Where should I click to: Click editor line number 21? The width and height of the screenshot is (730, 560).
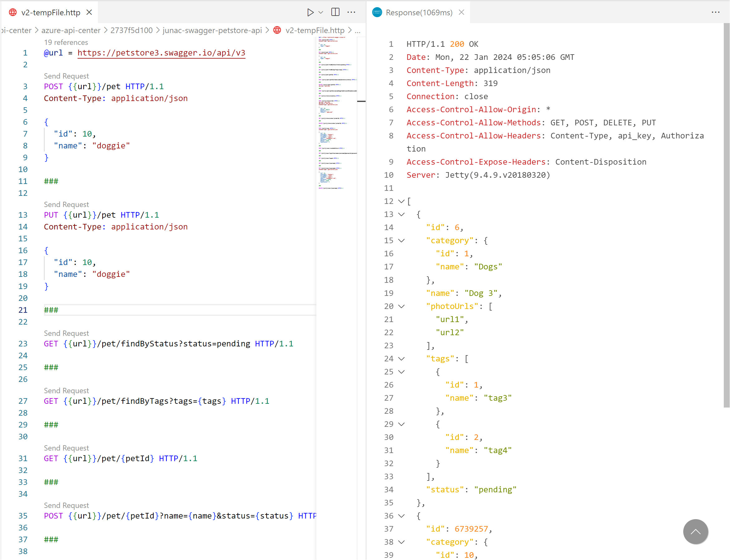point(23,310)
